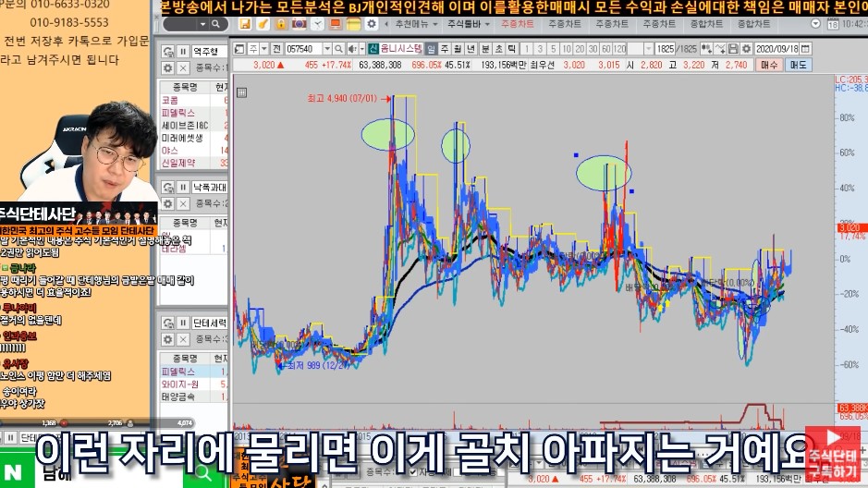Click the 전 button in chart toolbar
868x488 pixels.
click(276, 49)
